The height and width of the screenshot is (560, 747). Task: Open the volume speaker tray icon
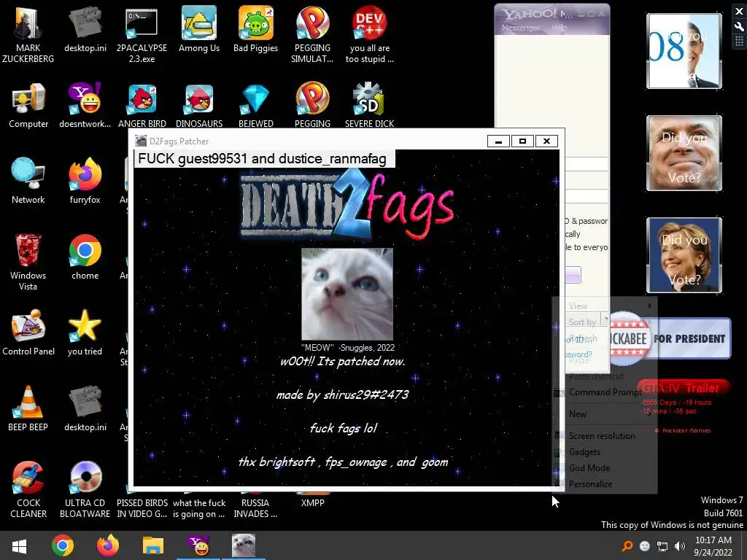tap(680, 546)
